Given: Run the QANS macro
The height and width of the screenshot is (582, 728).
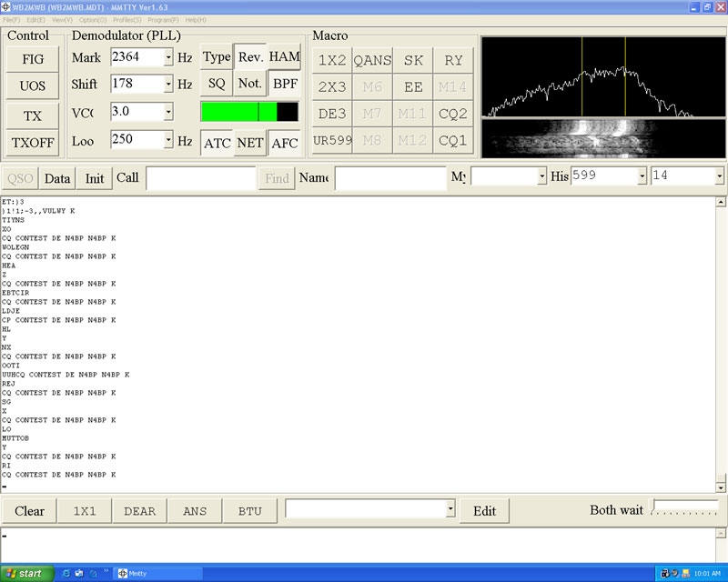Looking at the screenshot, I should coord(372,60).
